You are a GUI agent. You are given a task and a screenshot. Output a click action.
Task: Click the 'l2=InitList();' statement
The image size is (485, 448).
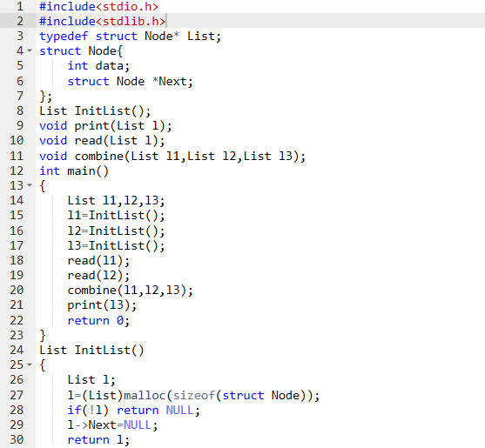pyautogui.click(x=117, y=231)
